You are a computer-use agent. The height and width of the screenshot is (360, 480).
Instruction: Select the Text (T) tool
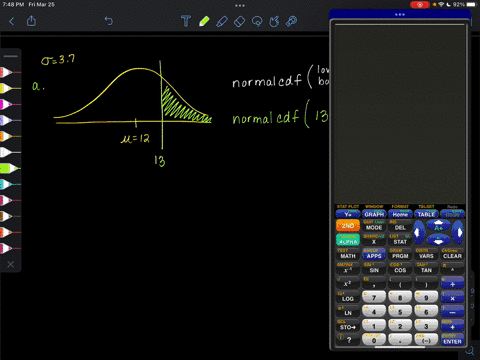click(186, 21)
